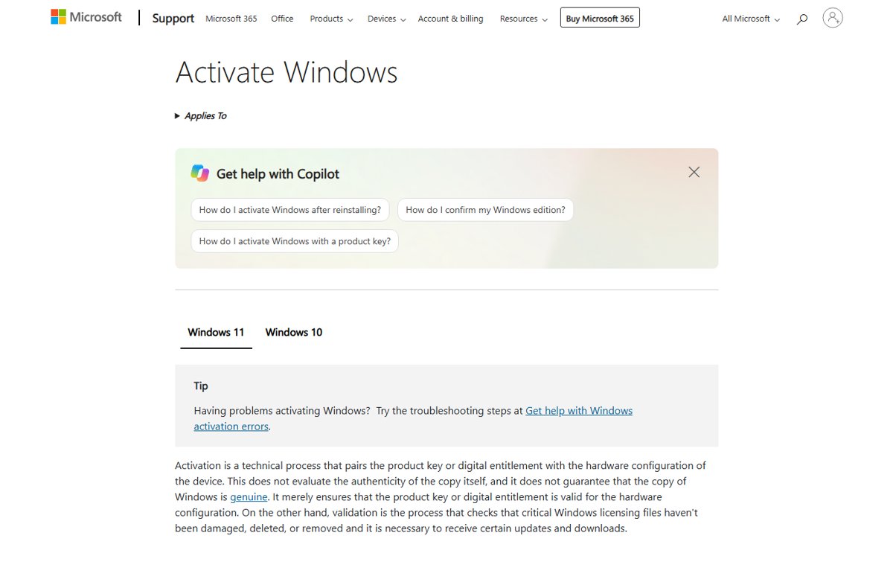Expand the Resources dropdown
893x588 pixels.
(x=523, y=19)
